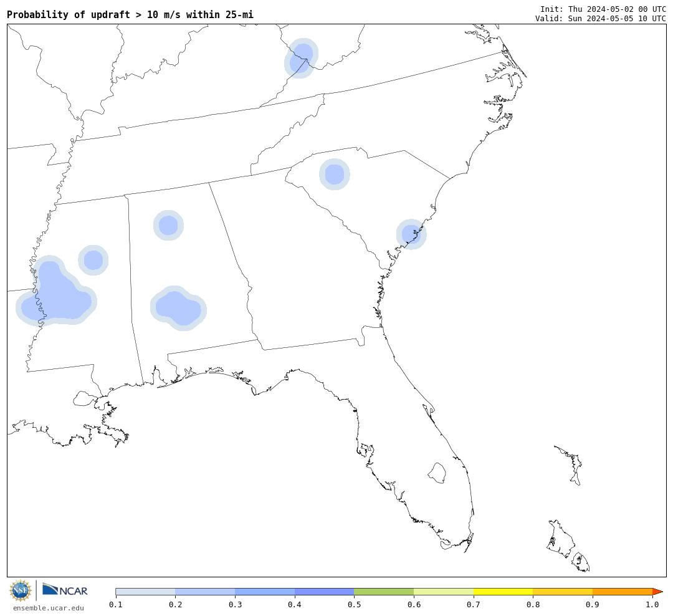Click the 0.1 colorbar label
Viewport: 673px width, 616px height.
pos(115,605)
